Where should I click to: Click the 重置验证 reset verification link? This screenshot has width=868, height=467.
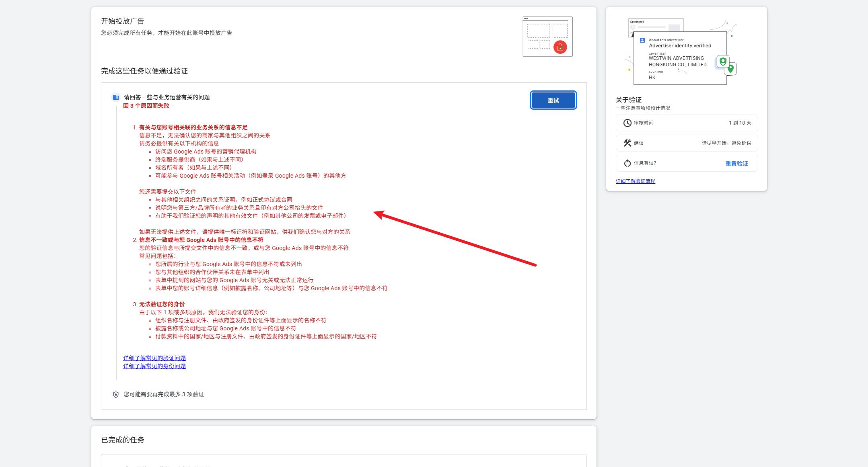tap(736, 164)
